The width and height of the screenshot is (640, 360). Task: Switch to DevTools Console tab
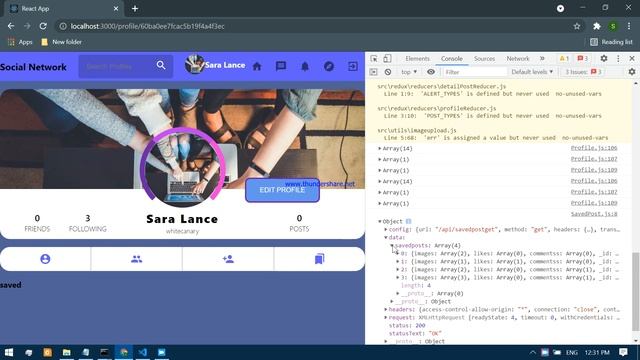click(x=451, y=59)
